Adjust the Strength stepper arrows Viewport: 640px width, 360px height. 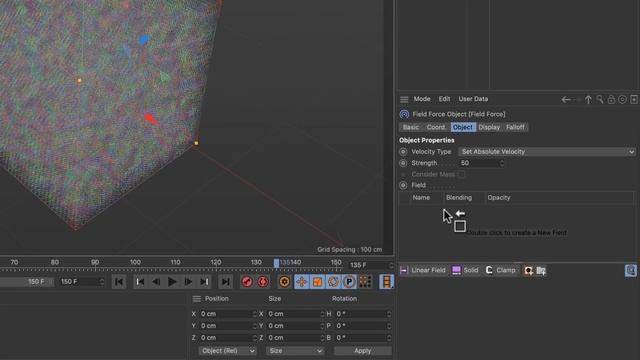(x=502, y=163)
